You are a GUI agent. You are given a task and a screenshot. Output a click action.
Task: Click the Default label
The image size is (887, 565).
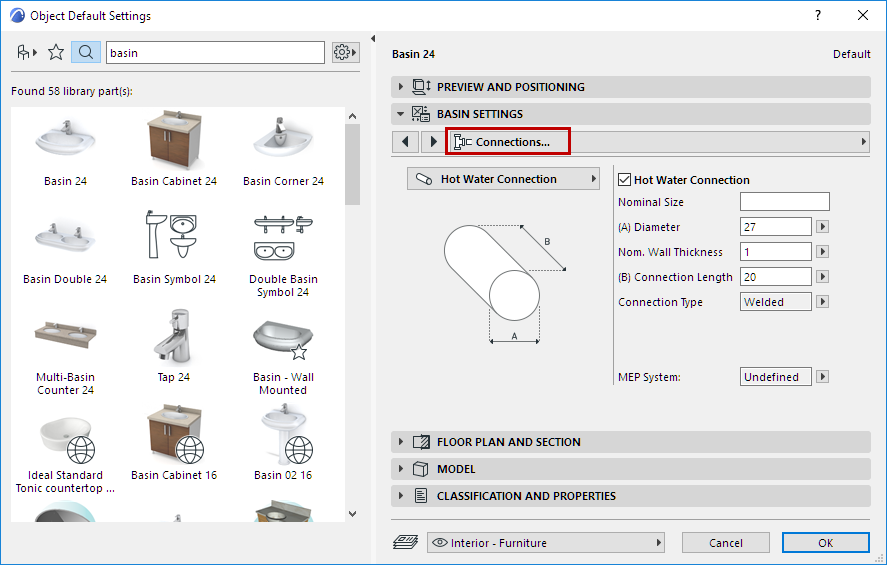(851, 54)
